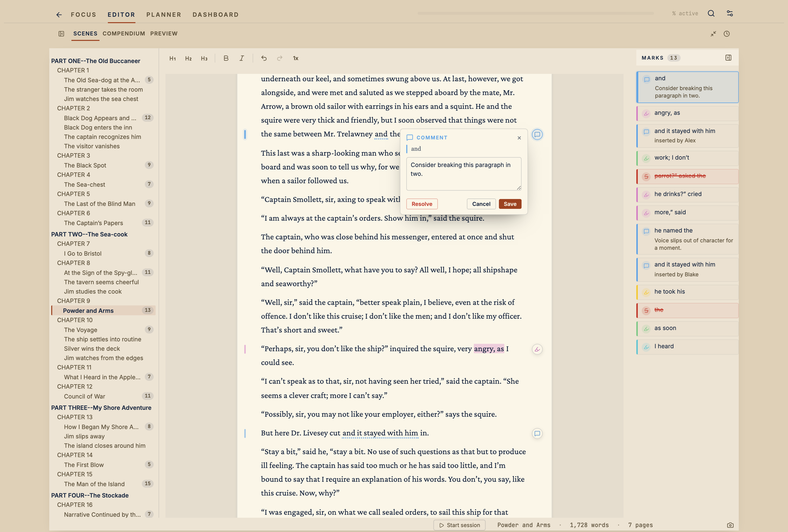This screenshot has height=532, width=788.
Task: Select the Preview sub-tab
Action: coord(164,33)
